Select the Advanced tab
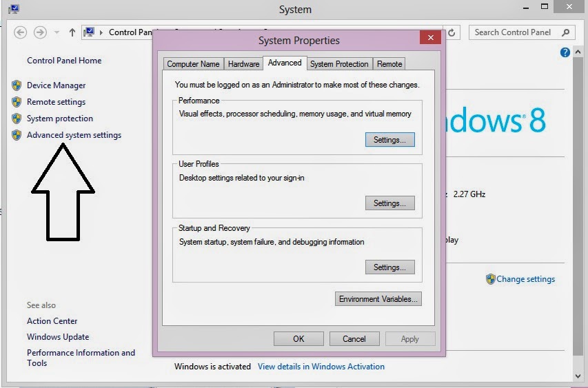The height and width of the screenshot is (388, 588). [285, 63]
